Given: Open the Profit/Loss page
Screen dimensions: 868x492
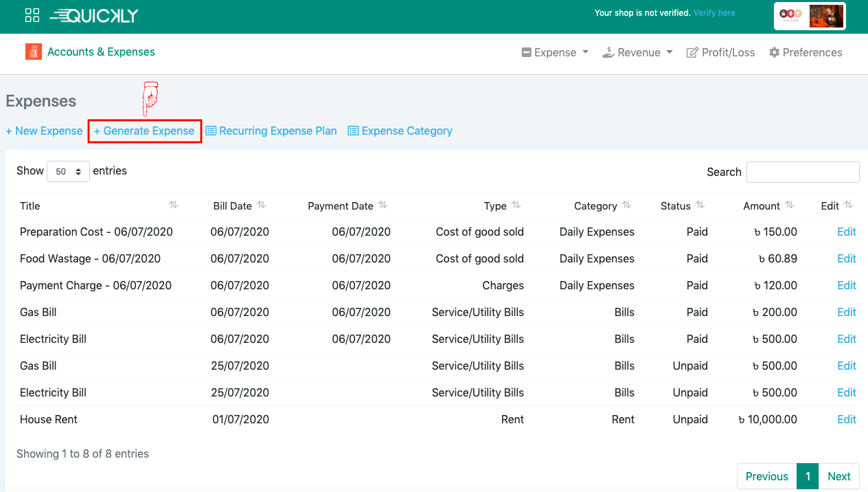Looking at the screenshot, I should tap(720, 52).
